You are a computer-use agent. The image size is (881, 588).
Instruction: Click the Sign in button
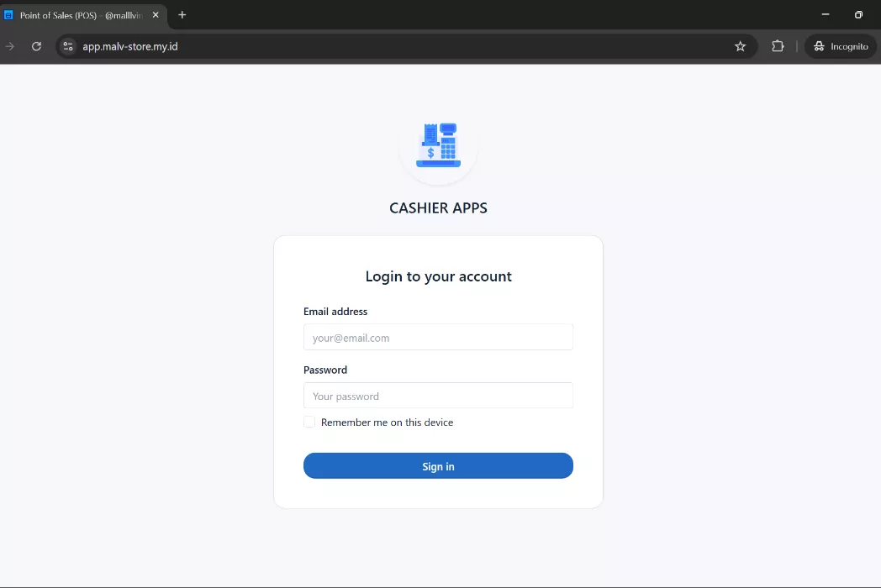tap(438, 465)
